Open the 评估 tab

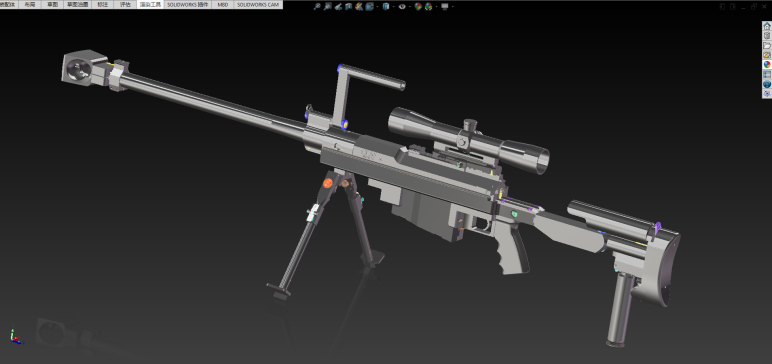[x=126, y=4]
